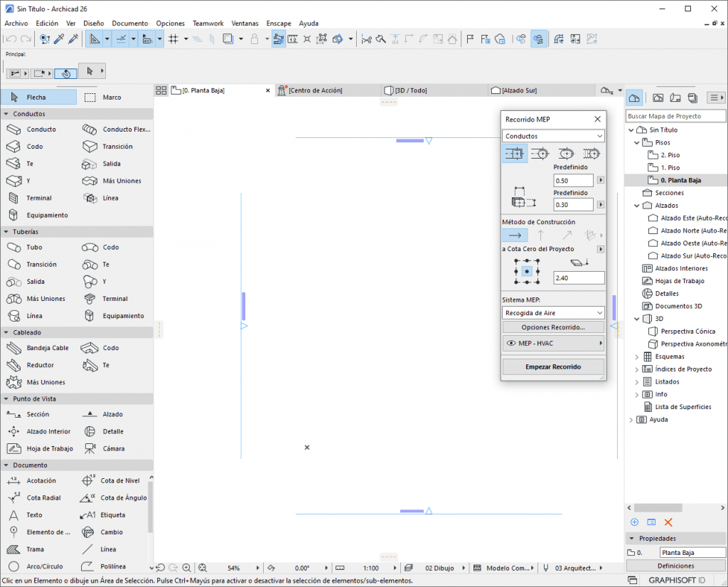
Task: Select the Cámara tool
Action: [114, 449]
